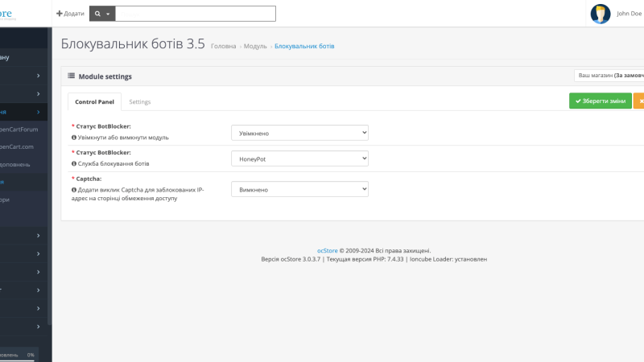Focus the top search input field

coord(195,14)
